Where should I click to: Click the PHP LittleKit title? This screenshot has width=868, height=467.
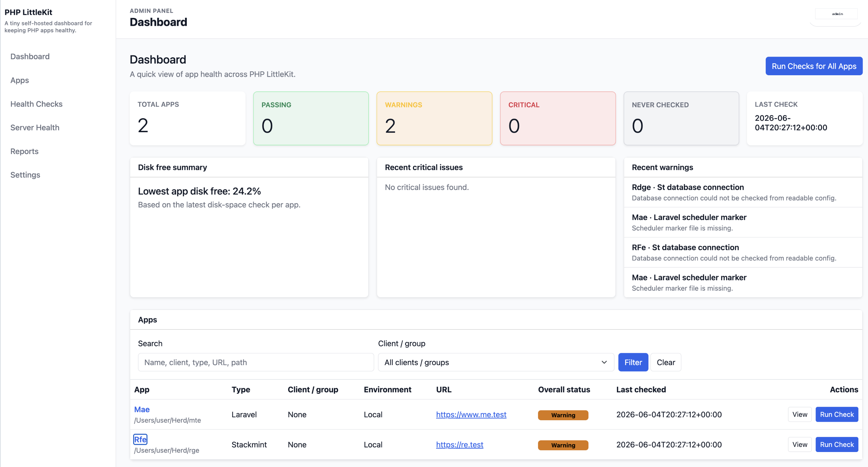[x=28, y=12]
